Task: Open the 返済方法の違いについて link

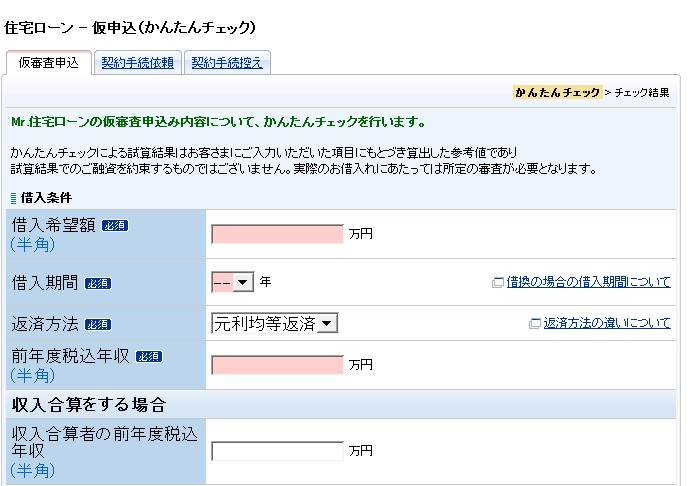Action: click(607, 324)
